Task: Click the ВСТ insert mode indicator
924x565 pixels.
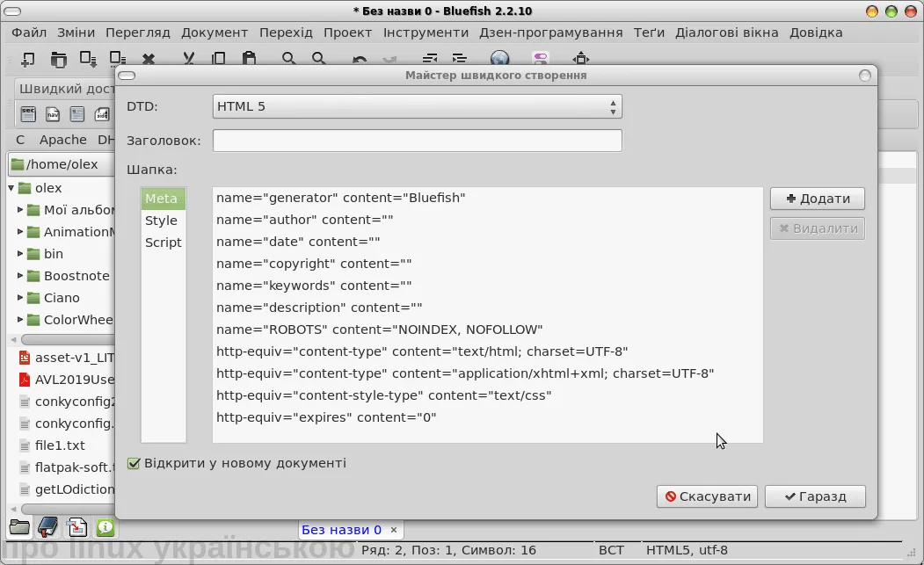Action: 611,550
